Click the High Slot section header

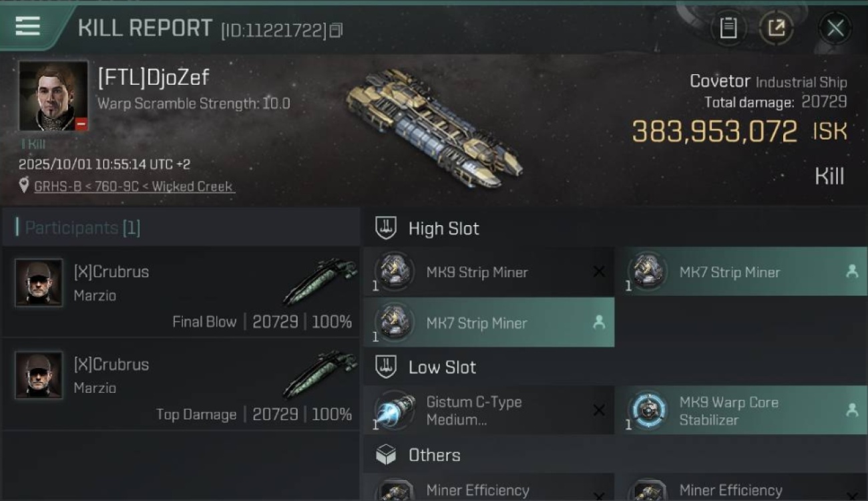(443, 229)
